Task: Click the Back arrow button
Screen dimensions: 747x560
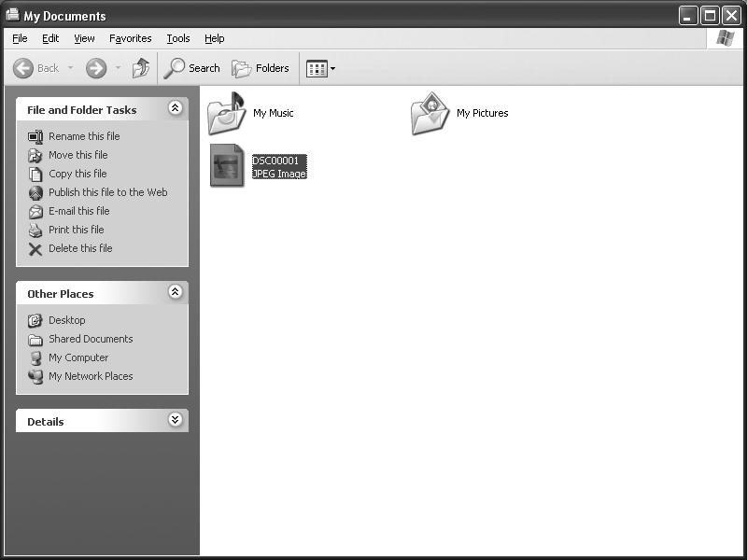Action: click(x=22, y=68)
